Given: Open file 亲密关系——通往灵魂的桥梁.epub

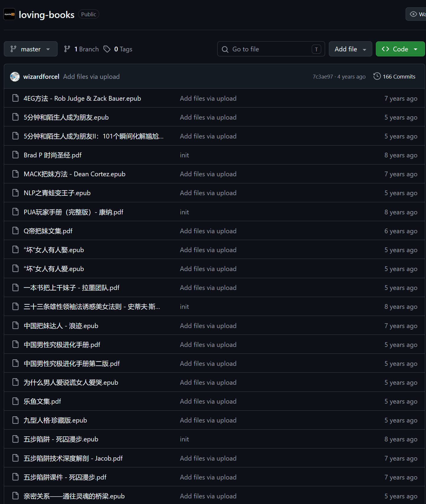Looking at the screenshot, I should pyautogui.click(x=74, y=496).
